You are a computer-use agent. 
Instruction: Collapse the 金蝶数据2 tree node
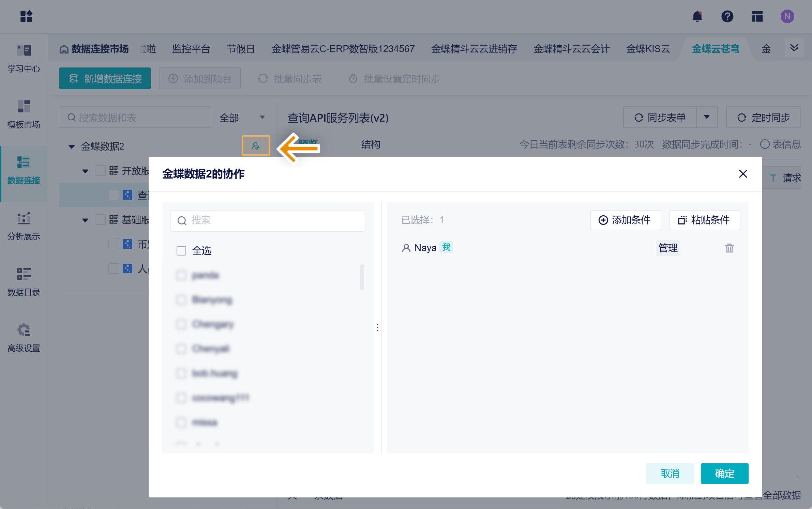tap(72, 146)
